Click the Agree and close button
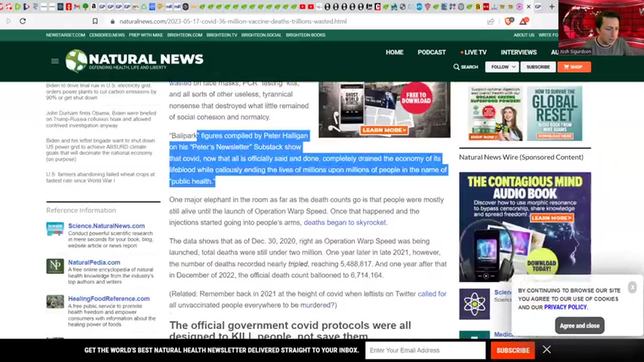 click(x=580, y=326)
